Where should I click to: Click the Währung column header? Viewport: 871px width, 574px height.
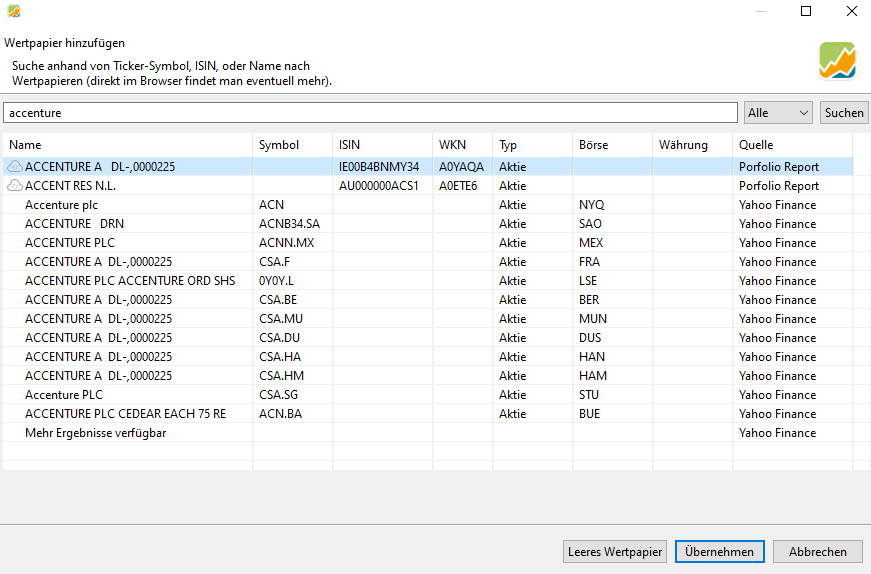point(692,144)
